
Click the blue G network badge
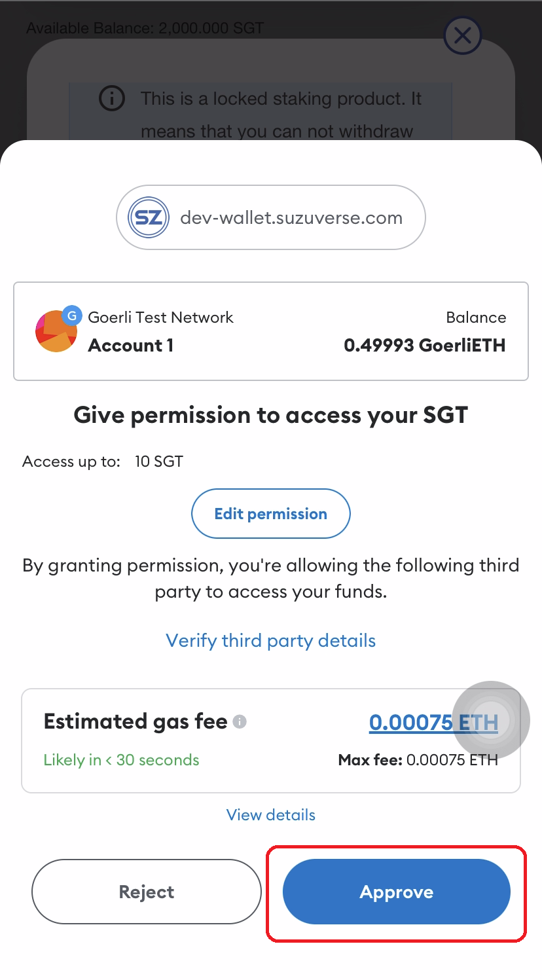[x=71, y=316]
